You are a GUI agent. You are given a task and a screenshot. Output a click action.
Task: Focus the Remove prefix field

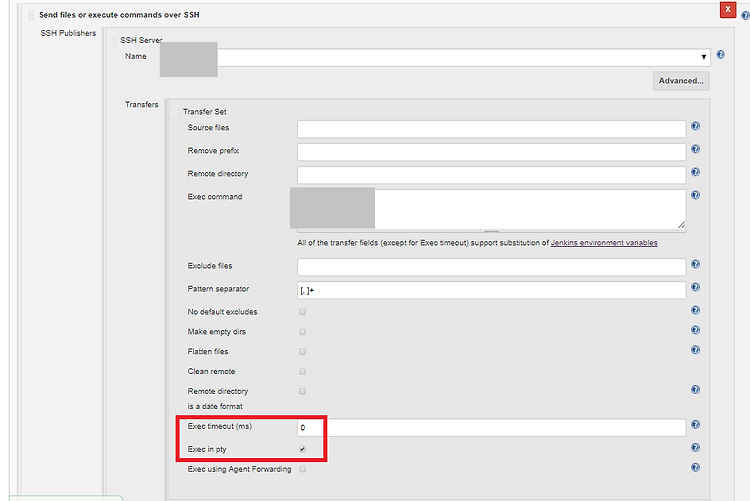491,152
